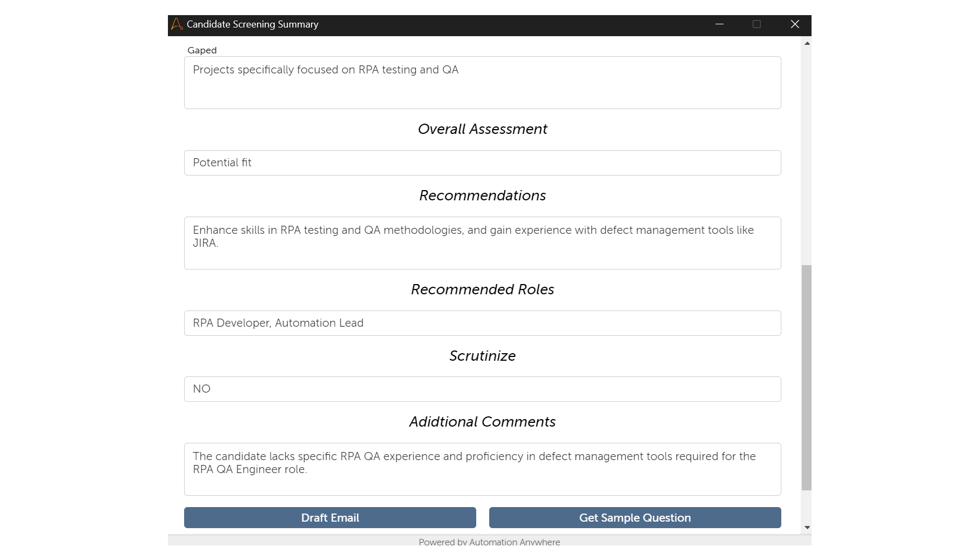Focus the Overall Assessment 'Potential fit' field
980x560 pixels.
tap(482, 163)
